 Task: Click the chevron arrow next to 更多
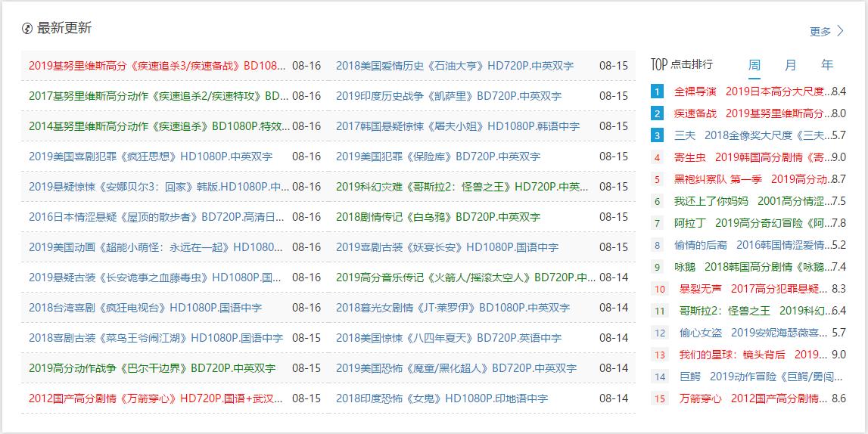point(841,31)
